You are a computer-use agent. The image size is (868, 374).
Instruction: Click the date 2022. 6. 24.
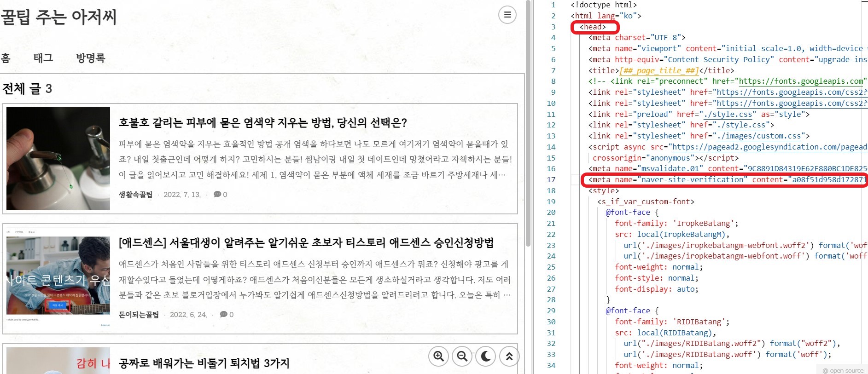[x=189, y=315]
